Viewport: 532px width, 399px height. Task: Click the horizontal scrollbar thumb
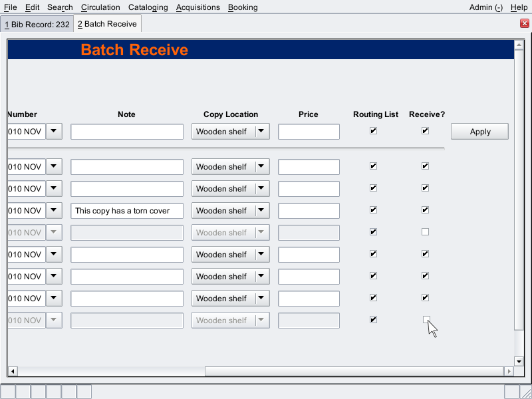(352, 371)
